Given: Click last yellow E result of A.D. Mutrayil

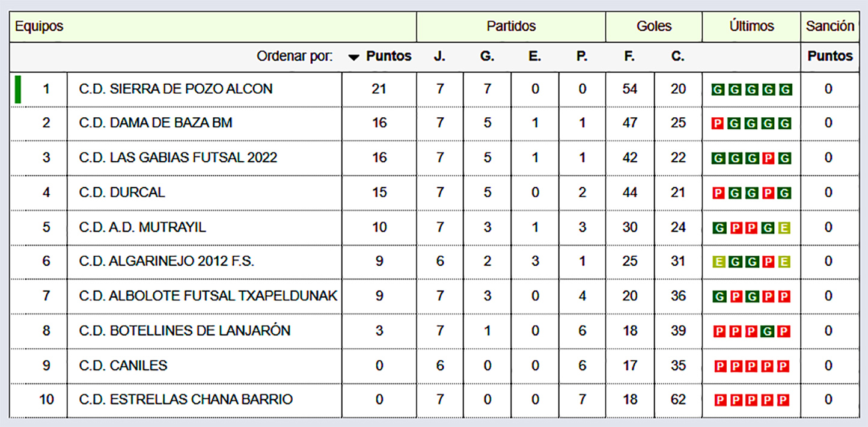Looking at the screenshot, I should (x=784, y=228).
